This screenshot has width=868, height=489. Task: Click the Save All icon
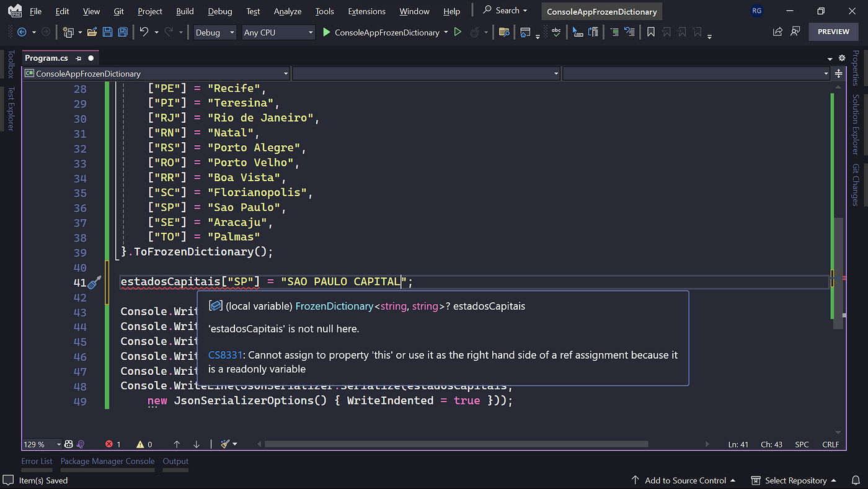pyautogui.click(x=123, y=32)
